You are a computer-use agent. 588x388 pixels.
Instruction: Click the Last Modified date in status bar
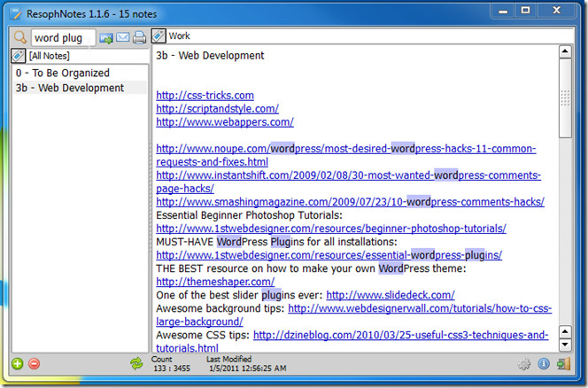[247, 369]
